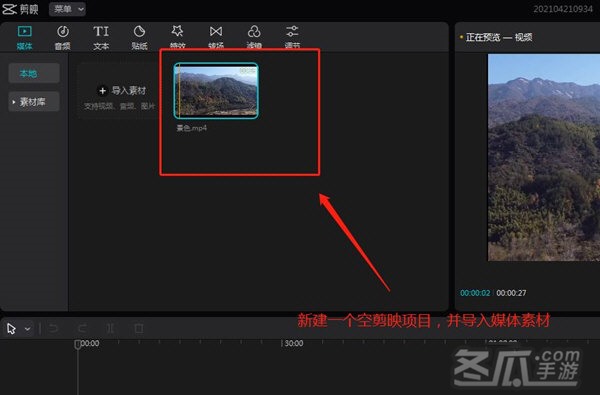Image resolution: width=600 pixels, height=395 pixels.
Task: Click the delete clip icon
Action: (x=139, y=328)
